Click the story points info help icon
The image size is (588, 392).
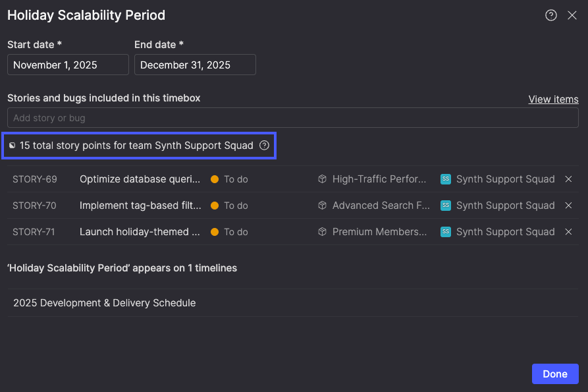(264, 146)
